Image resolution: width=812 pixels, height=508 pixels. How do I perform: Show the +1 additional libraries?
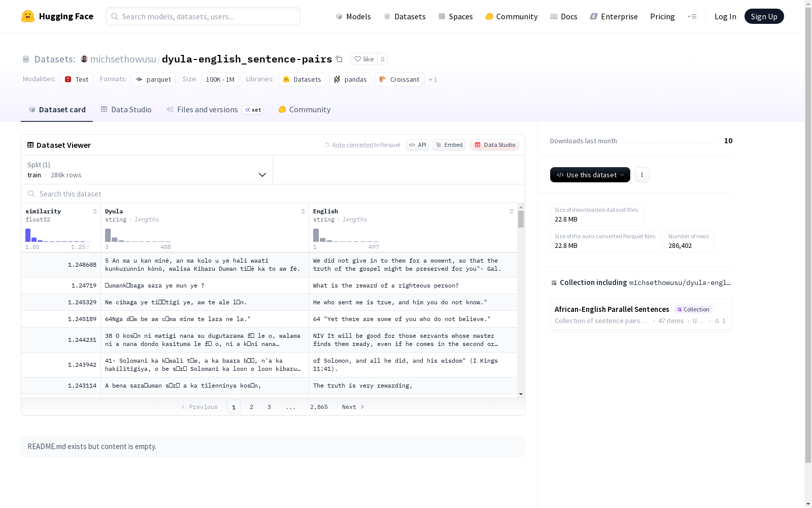point(433,79)
